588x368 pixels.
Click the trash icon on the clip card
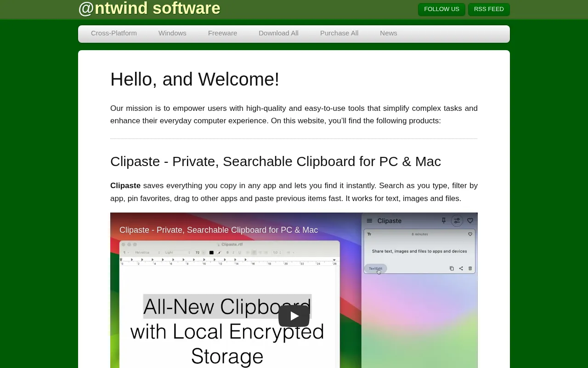470,268
